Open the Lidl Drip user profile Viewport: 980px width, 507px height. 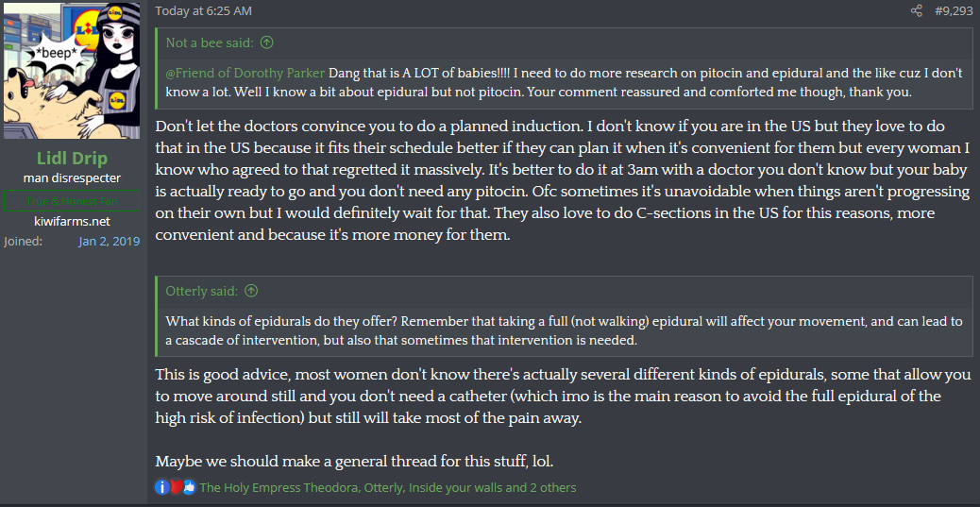pos(71,158)
